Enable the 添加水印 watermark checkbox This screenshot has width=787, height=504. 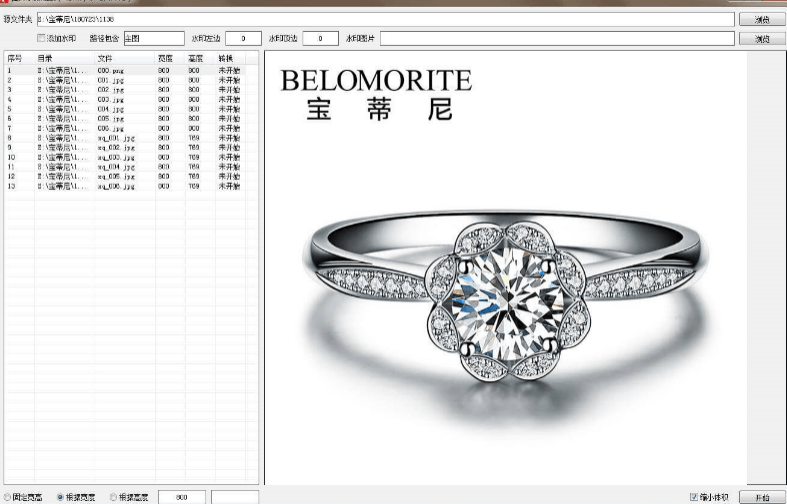tap(41, 38)
